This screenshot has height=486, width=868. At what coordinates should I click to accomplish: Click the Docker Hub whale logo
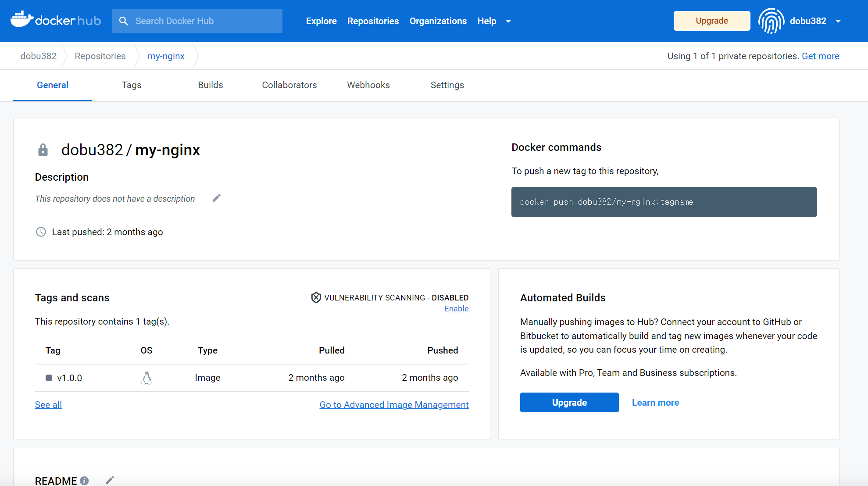point(56,20)
